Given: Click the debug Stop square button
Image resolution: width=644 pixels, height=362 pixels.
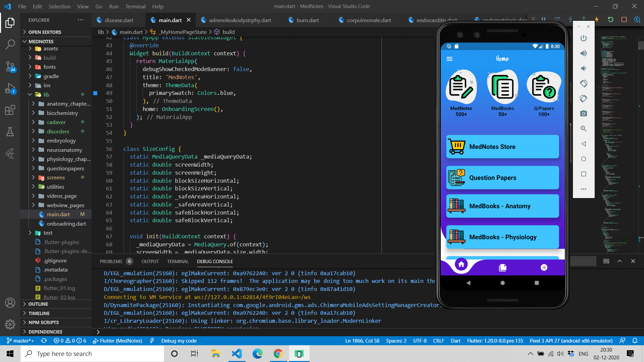Looking at the screenshot, I should click(x=624, y=20).
